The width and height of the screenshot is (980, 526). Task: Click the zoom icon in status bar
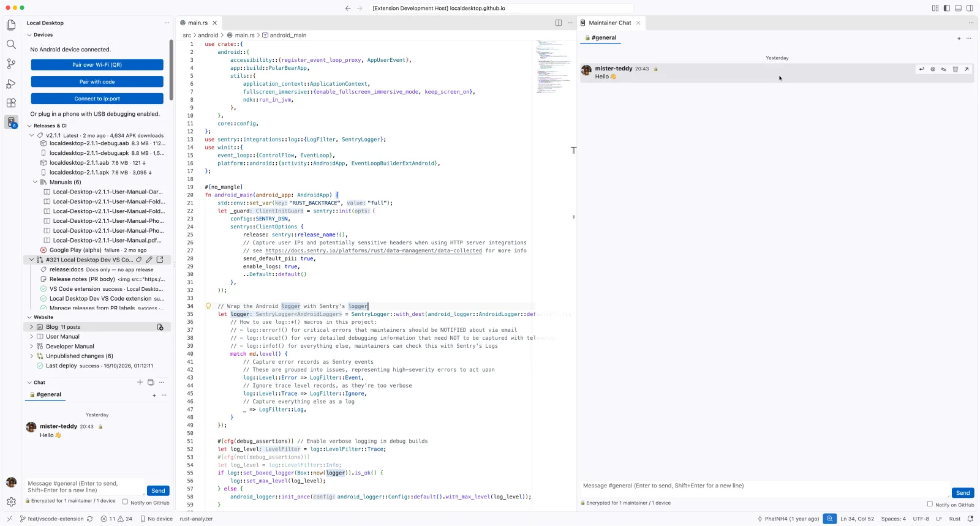830,519
